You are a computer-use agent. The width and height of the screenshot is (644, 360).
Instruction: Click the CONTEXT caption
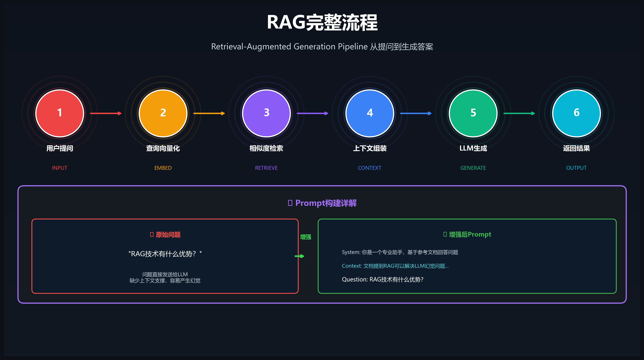(370, 168)
